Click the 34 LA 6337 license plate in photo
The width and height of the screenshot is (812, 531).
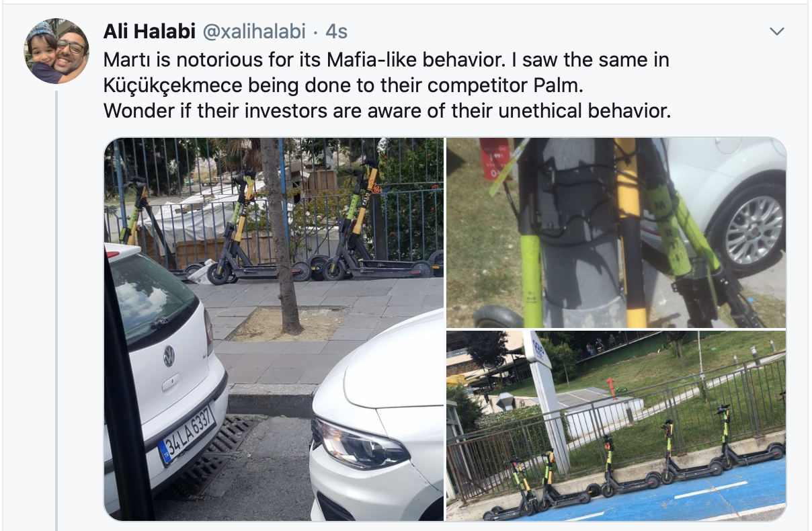(187, 435)
